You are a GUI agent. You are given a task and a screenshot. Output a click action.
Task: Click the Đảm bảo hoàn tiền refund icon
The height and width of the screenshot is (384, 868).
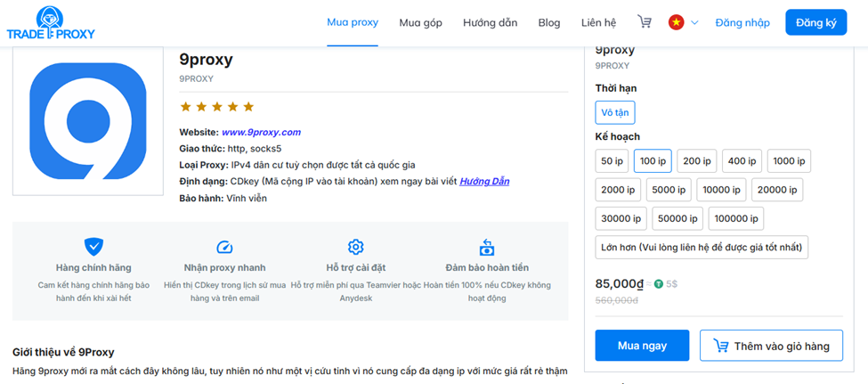coord(487,247)
